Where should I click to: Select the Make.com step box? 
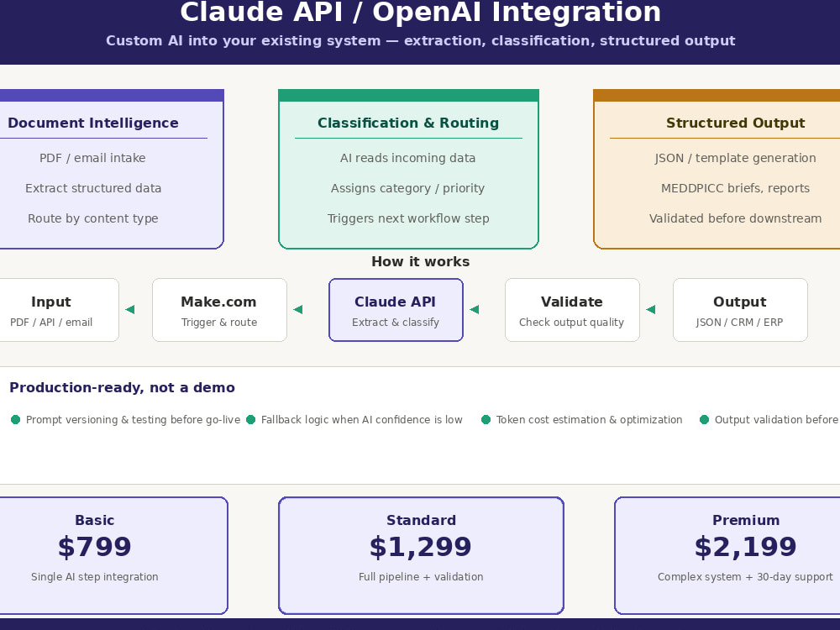pos(219,310)
